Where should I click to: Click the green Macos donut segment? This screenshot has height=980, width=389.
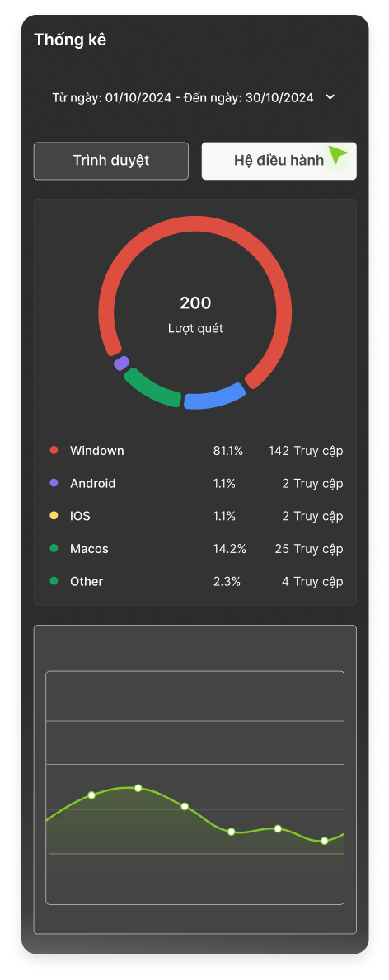tap(151, 389)
